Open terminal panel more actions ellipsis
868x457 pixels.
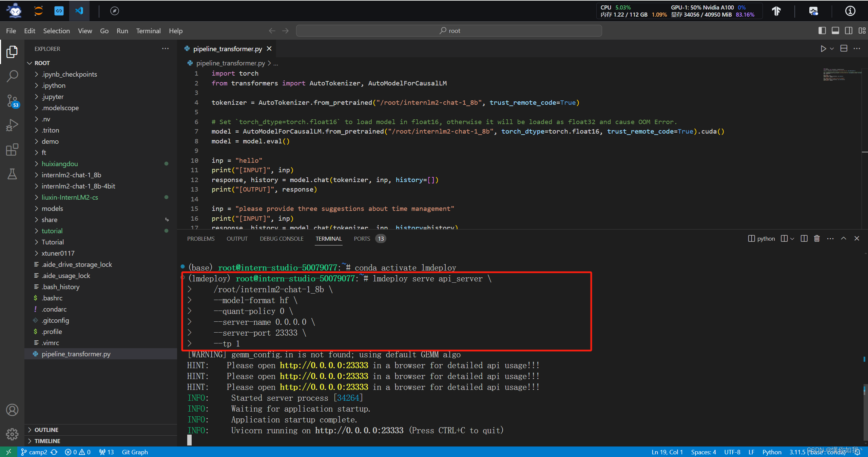(830, 239)
